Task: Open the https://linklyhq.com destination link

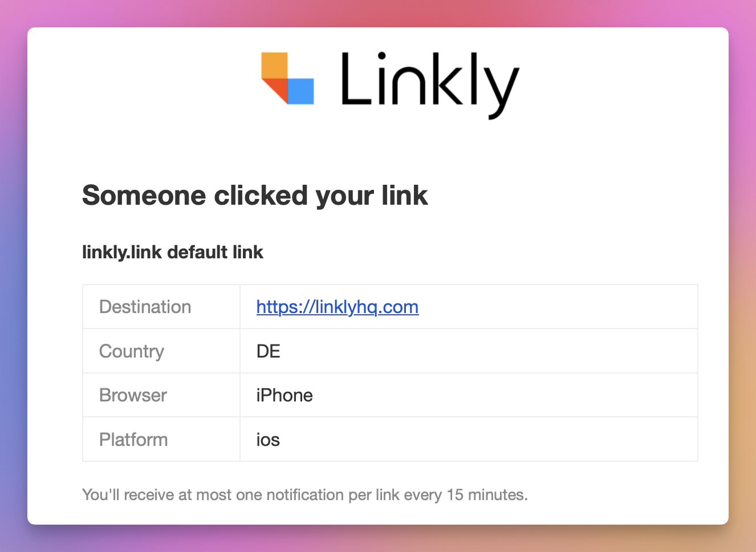Action: 337,307
